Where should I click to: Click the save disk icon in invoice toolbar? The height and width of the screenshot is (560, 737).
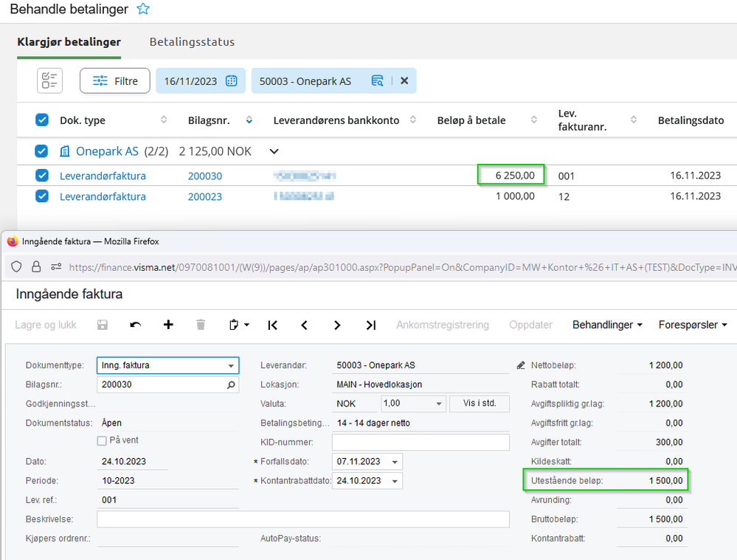tap(103, 325)
